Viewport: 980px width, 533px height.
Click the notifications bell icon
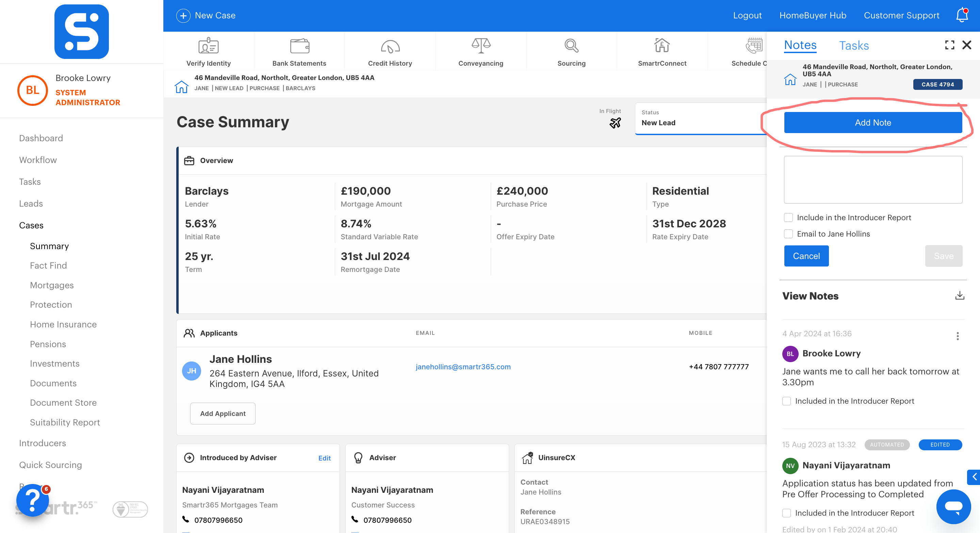pyautogui.click(x=962, y=15)
